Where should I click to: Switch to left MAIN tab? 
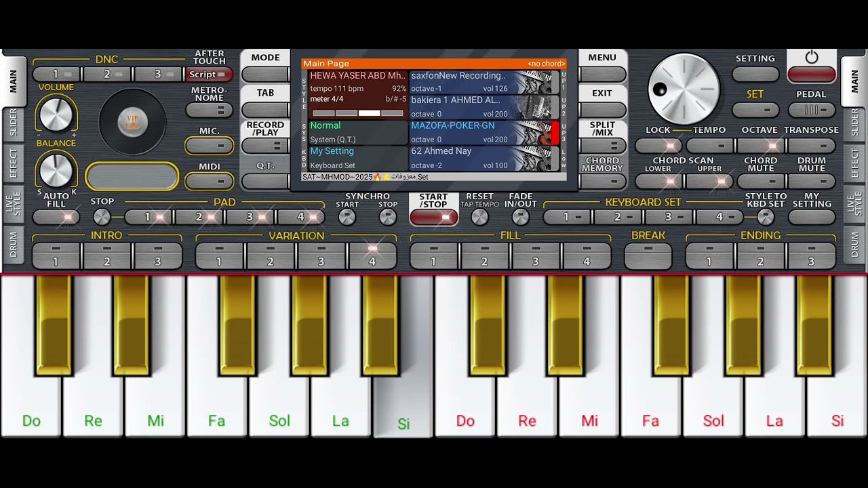[14, 81]
